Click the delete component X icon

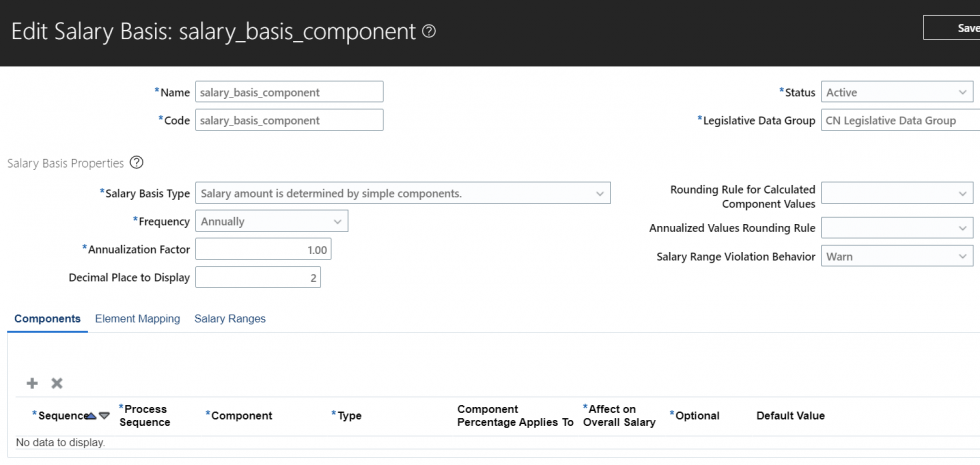57,383
